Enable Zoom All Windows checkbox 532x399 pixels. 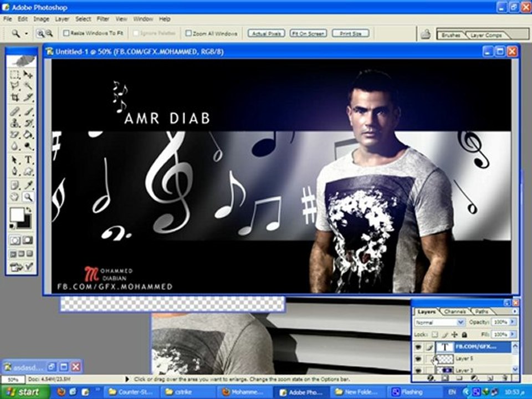pyautogui.click(x=188, y=33)
